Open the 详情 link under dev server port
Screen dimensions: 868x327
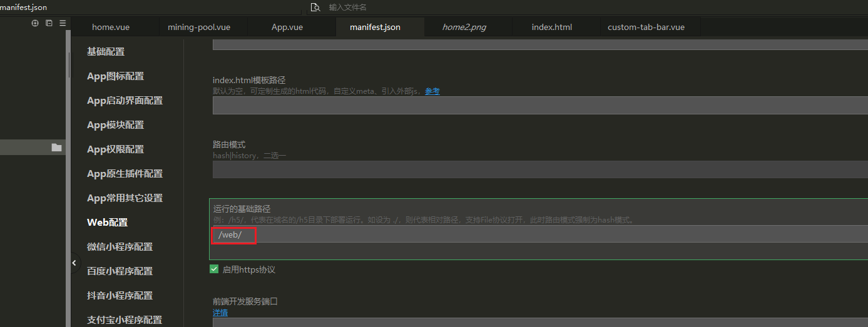tap(220, 313)
